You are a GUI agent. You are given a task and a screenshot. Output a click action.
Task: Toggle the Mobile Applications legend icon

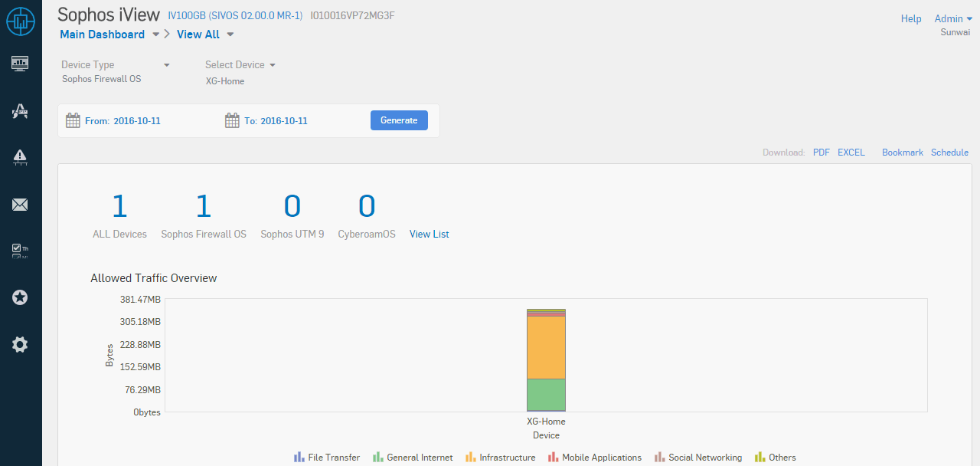554,457
